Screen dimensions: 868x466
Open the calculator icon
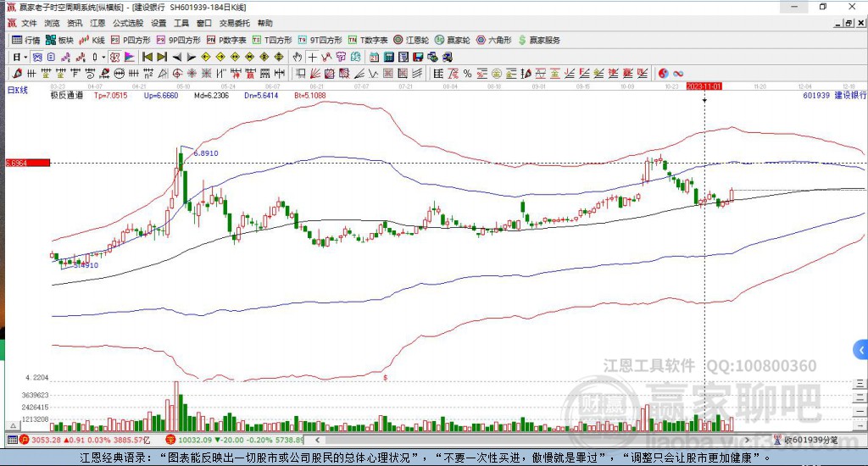tap(388, 57)
